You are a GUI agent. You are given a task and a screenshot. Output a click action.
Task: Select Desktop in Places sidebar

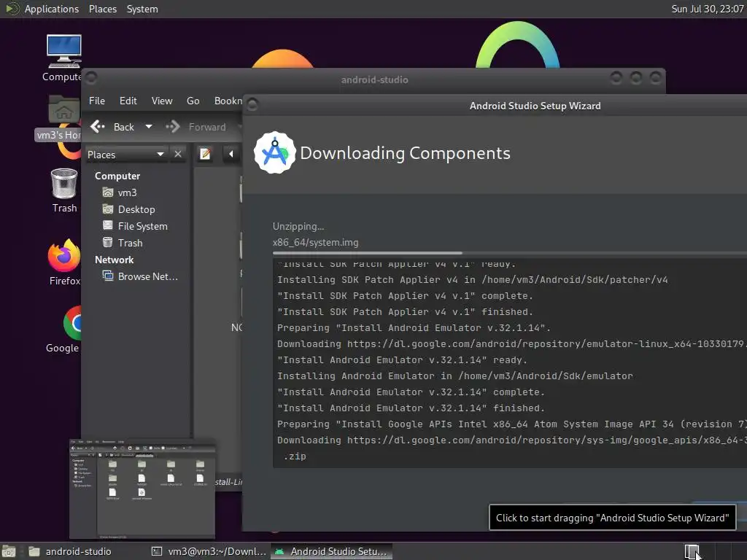point(136,209)
